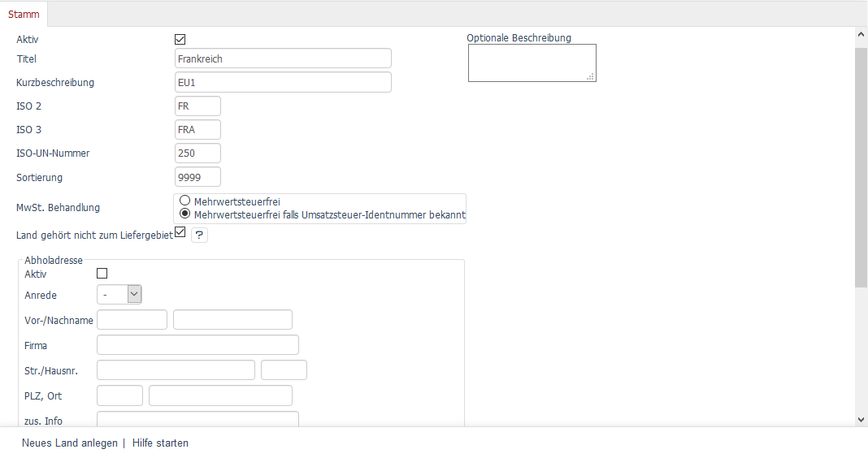Click the Firma input field
Viewport: 868px width, 458px height.
[x=197, y=345]
